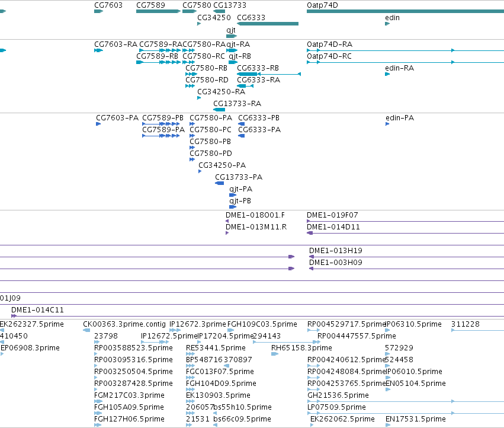Click clone DME1-013H19 label
The height and width of the screenshot is (428, 504).
point(336,251)
